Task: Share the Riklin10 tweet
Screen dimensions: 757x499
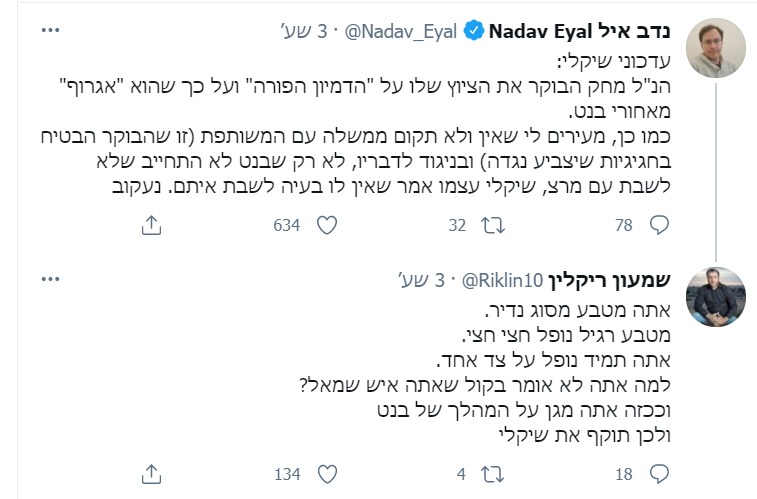Action: [152, 473]
